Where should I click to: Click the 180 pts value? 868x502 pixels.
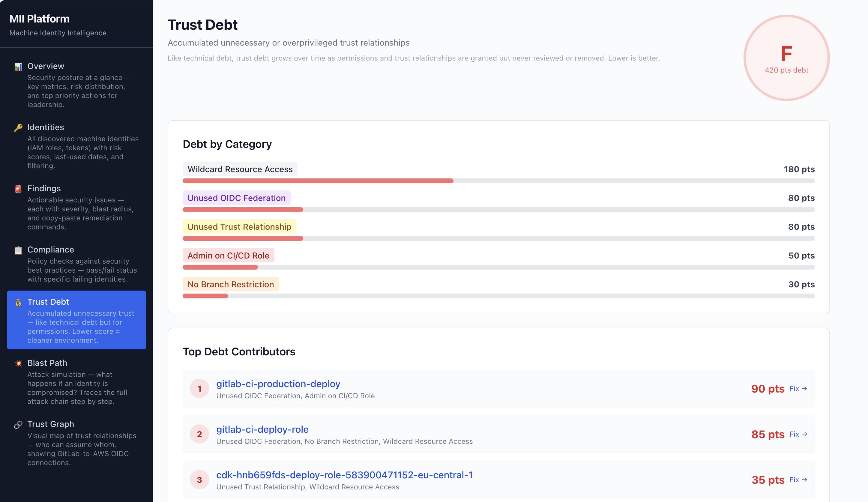point(799,169)
